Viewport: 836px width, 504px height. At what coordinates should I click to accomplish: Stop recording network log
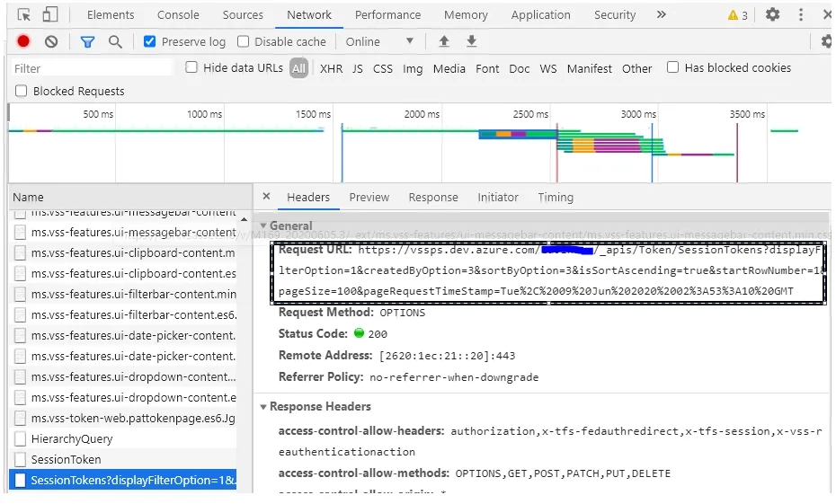tap(23, 41)
